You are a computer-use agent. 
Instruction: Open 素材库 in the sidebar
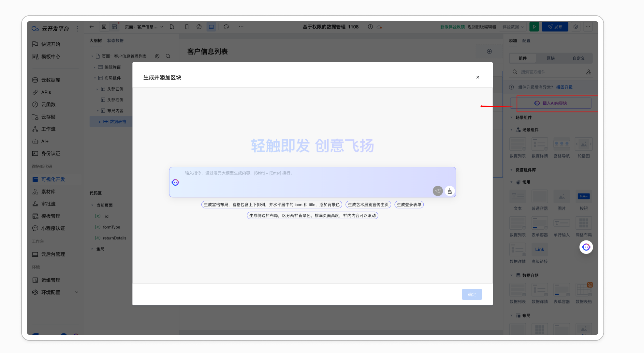coord(48,192)
